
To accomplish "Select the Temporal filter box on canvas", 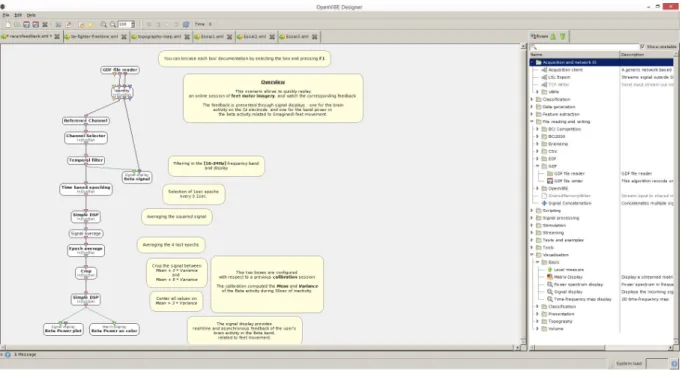I will click(86, 160).
